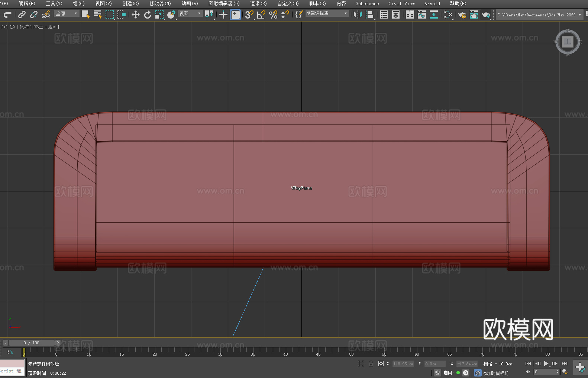This screenshot has height=378, width=588.
Task: Activate the Select Object tool
Action: [x=85, y=14]
